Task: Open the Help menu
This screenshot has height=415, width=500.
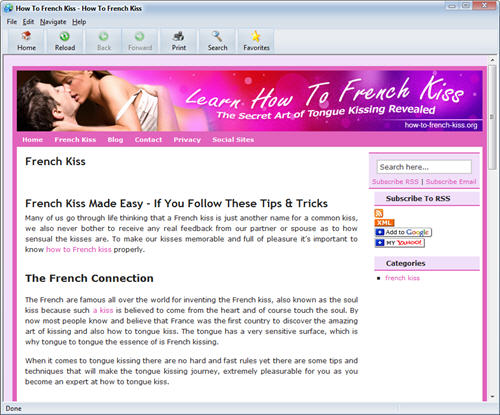Action: pos(79,22)
